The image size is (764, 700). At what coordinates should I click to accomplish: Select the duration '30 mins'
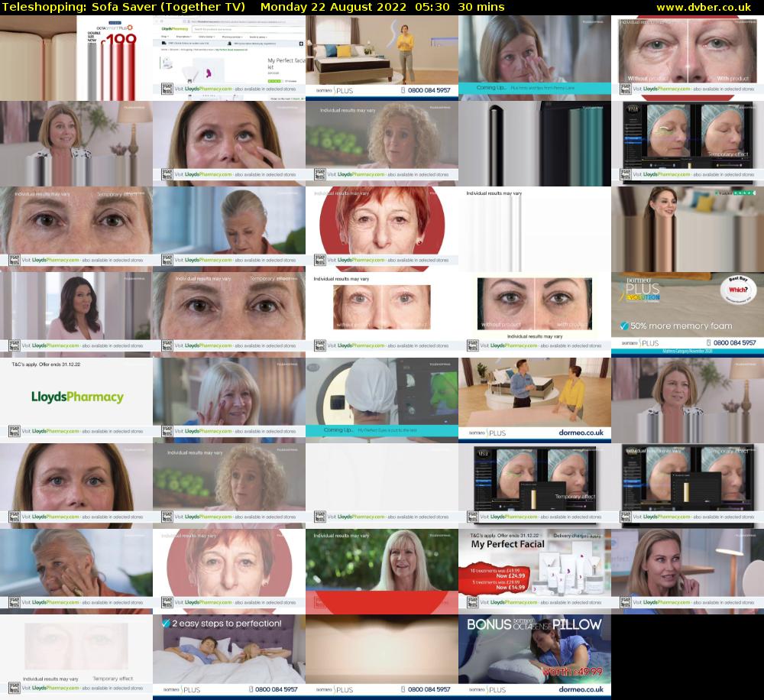click(x=481, y=7)
